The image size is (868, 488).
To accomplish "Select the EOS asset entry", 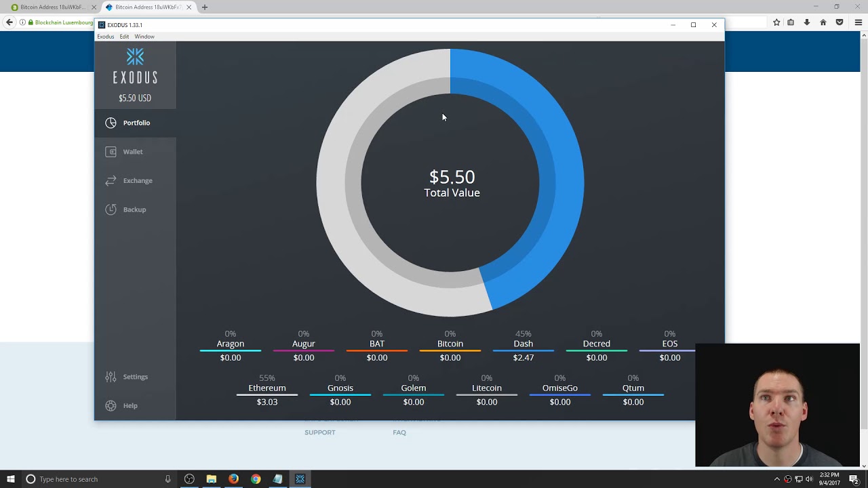I will (x=670, y=346).
